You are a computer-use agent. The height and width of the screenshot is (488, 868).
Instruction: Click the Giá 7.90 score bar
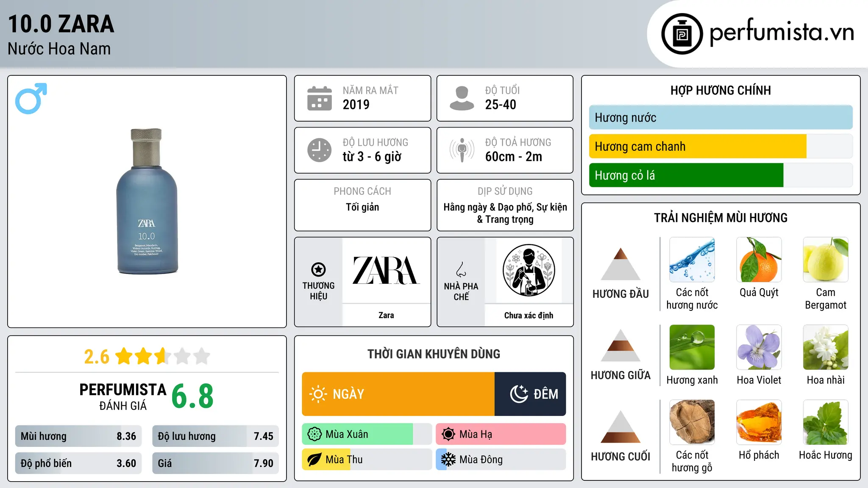[215, 463]
